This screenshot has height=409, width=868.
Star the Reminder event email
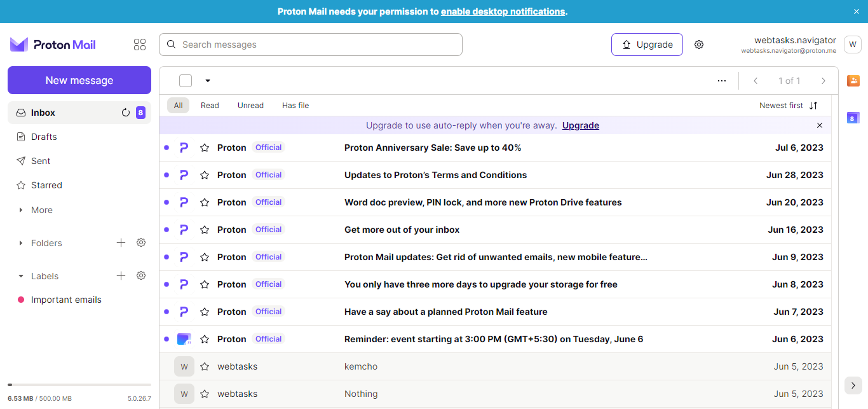(205, 339)
